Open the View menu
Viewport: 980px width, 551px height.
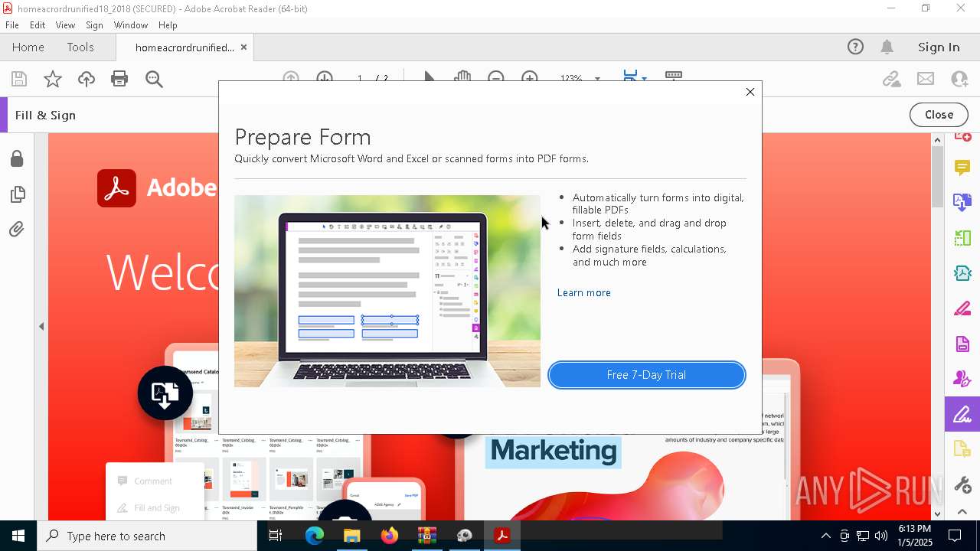65,25
